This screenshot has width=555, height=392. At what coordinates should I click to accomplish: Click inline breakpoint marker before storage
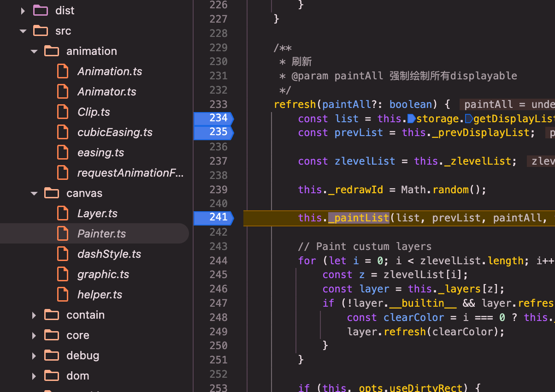coord(412,119)
